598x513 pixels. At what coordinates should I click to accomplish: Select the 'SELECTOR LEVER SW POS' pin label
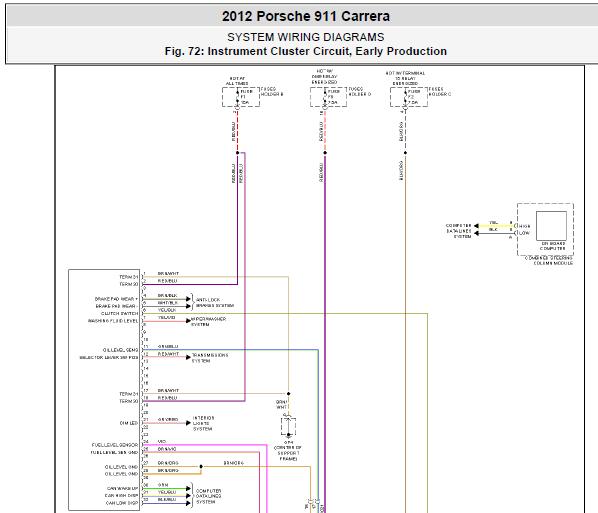[109, 358]
